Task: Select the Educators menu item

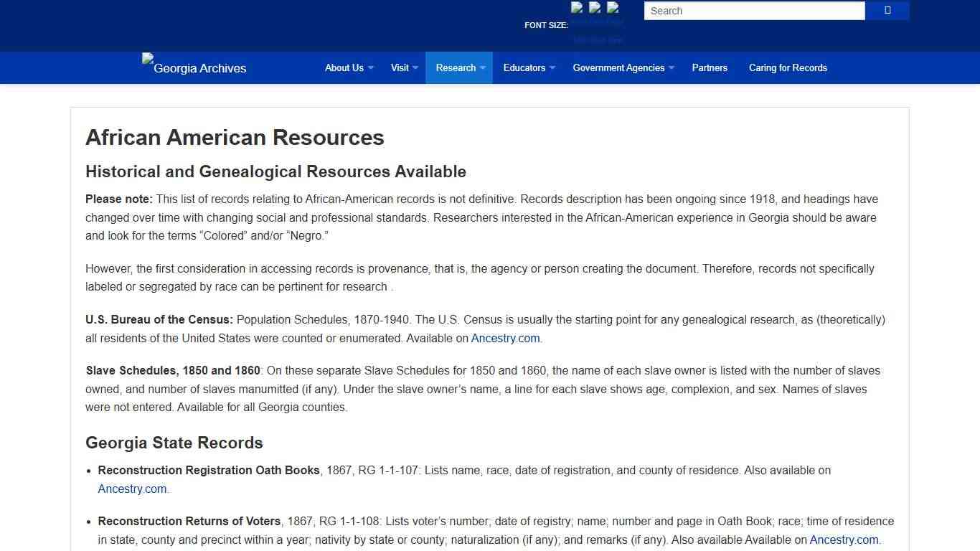Action: coord(524,67)
